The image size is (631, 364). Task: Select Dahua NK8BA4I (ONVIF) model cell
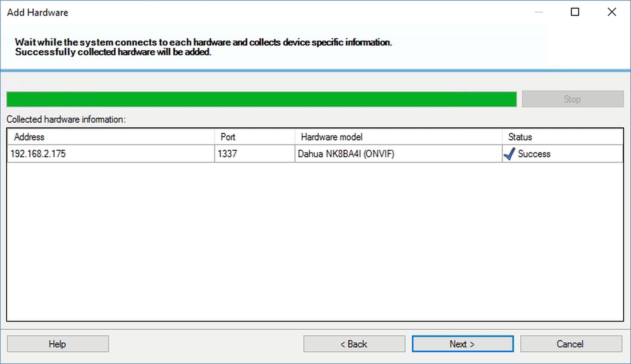click(398, 154)
